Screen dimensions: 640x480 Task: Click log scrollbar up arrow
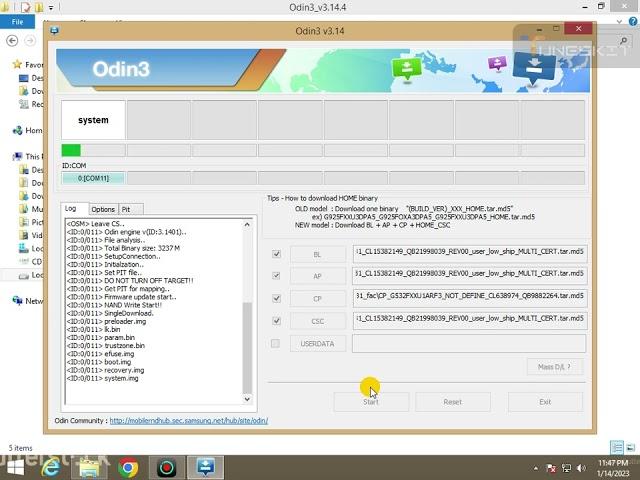pyautogui.click(x=247, y=224)
